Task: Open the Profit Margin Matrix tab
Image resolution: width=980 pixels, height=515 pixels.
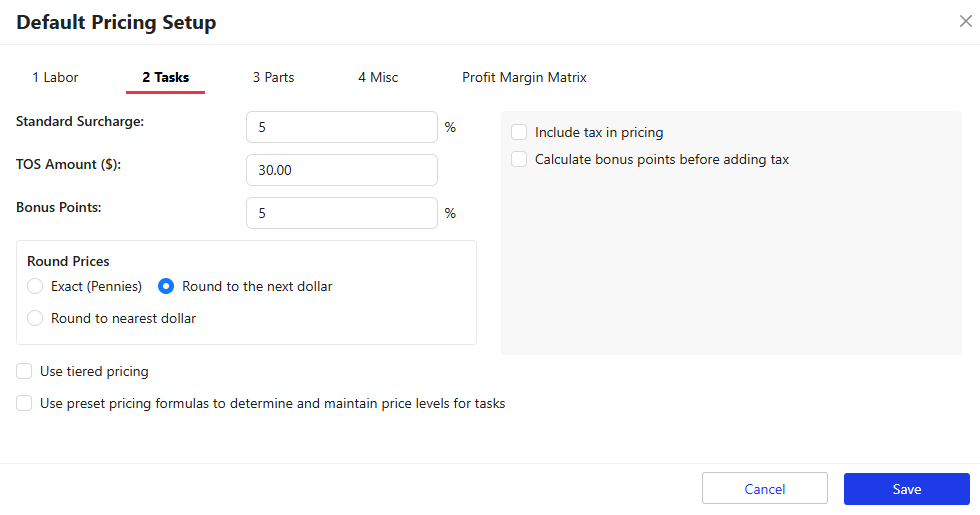Action: click(524, 78)
